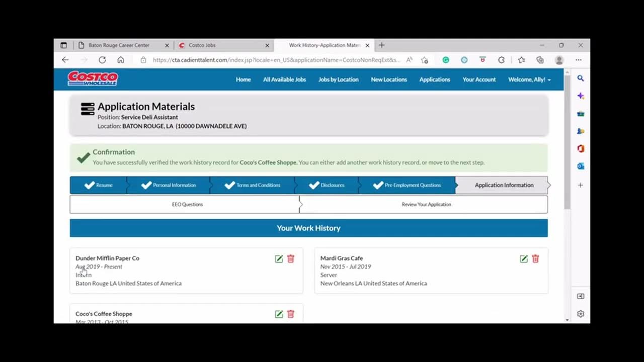
Task: Edit the Dunder Mifflin Paper Co record
Action: [279, 259]
